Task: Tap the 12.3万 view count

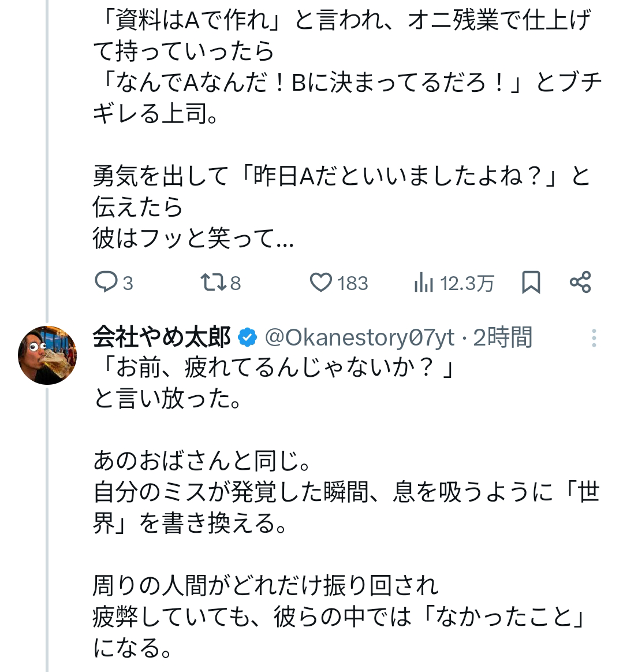Action: [467, 284]
